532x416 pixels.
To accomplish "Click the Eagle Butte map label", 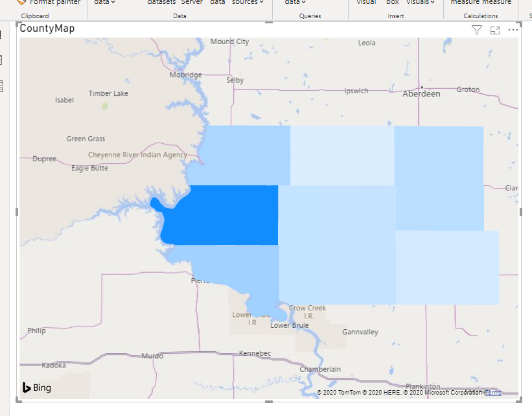I will [89, 168].
